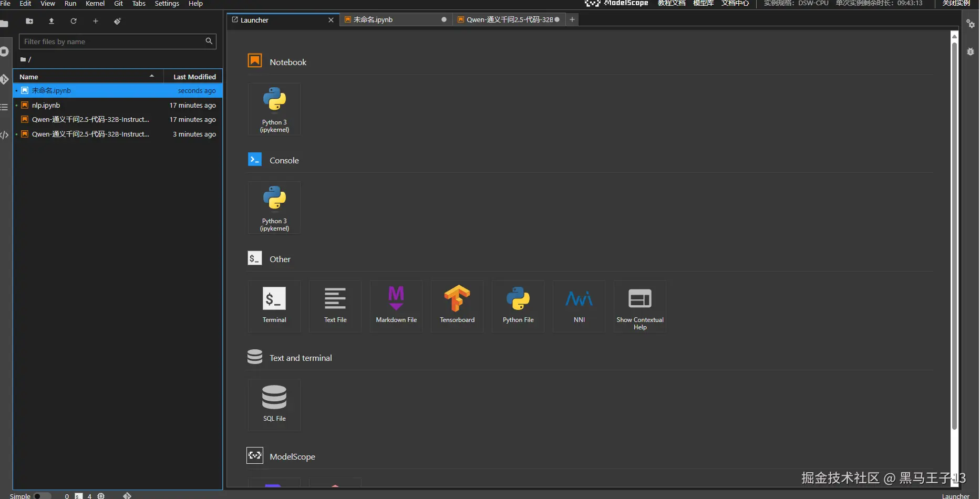Screen dimensions: 980x499
Task: Open the property inspector on the right sidebar
Action: point(971,24)
